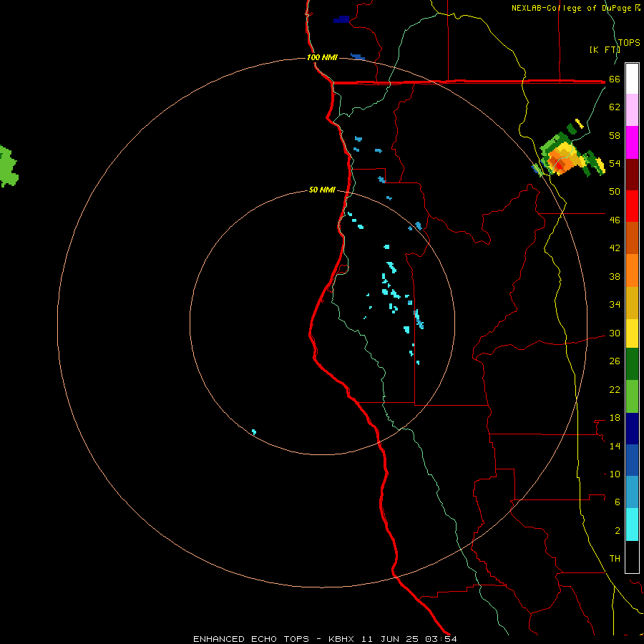644x644 pixels.
Task: Click the 34 legend value
Action: 615,305
